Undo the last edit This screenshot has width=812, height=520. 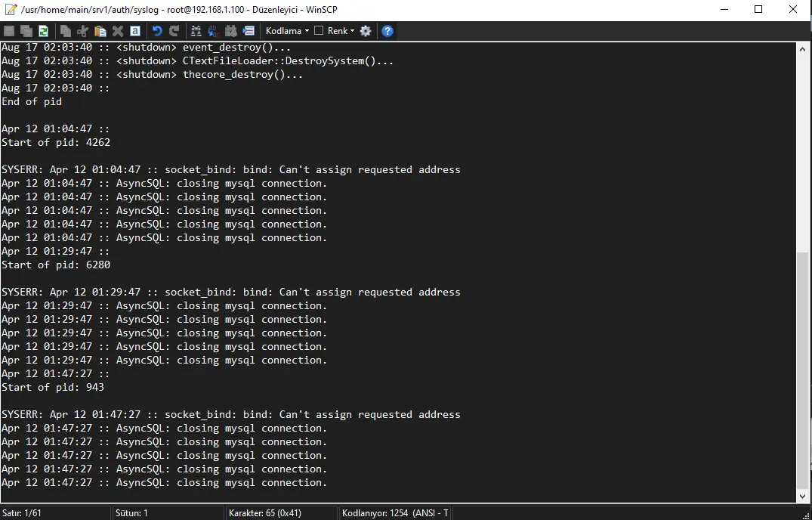click(157, 31)
